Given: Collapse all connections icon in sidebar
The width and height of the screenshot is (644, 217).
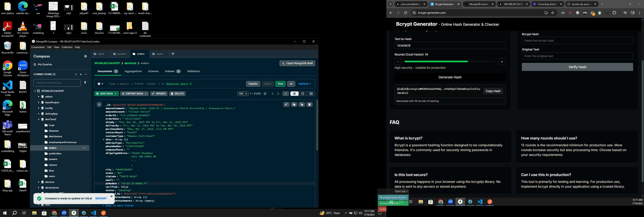Looking at the screenshot, I should (x=76, y=74).
